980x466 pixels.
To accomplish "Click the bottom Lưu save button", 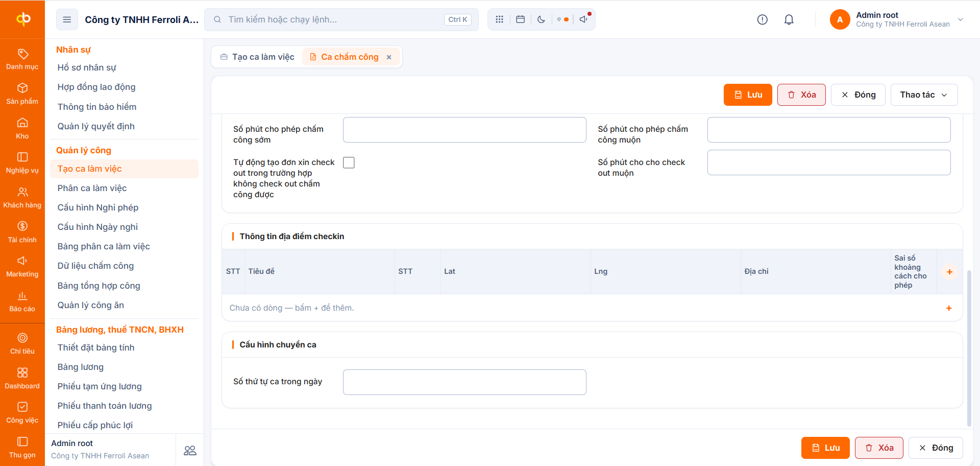I will 825,448.
